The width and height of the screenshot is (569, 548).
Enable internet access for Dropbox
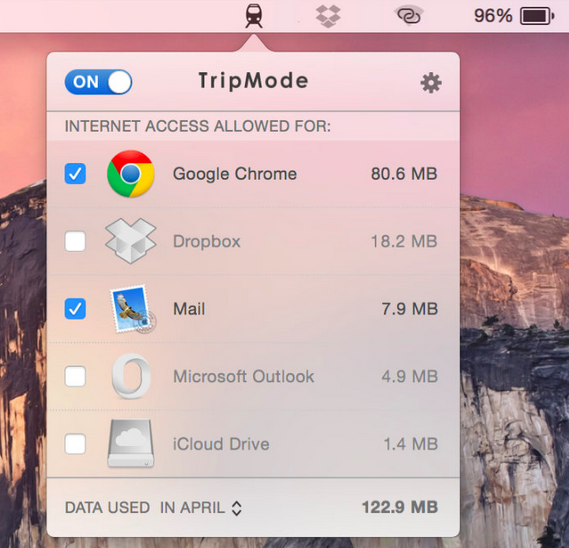75,241
